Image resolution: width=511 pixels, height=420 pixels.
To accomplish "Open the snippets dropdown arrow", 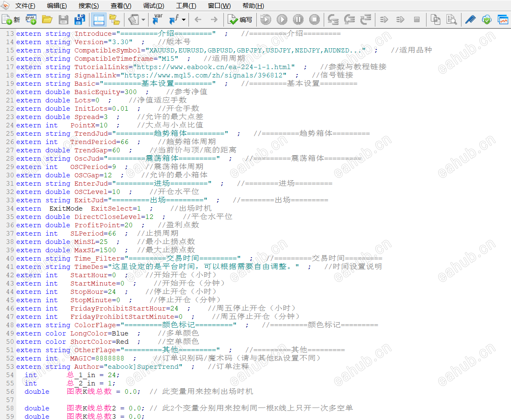I will tap(143, 20).
